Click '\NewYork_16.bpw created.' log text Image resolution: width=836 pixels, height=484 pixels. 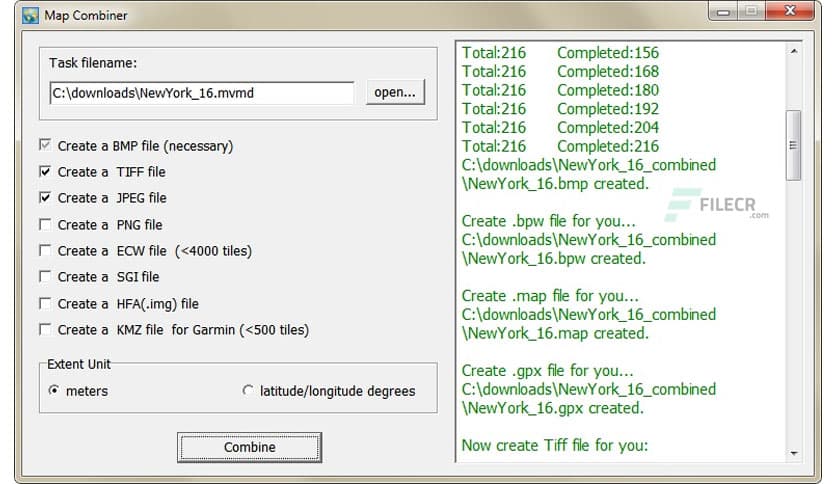coord(553,258)
